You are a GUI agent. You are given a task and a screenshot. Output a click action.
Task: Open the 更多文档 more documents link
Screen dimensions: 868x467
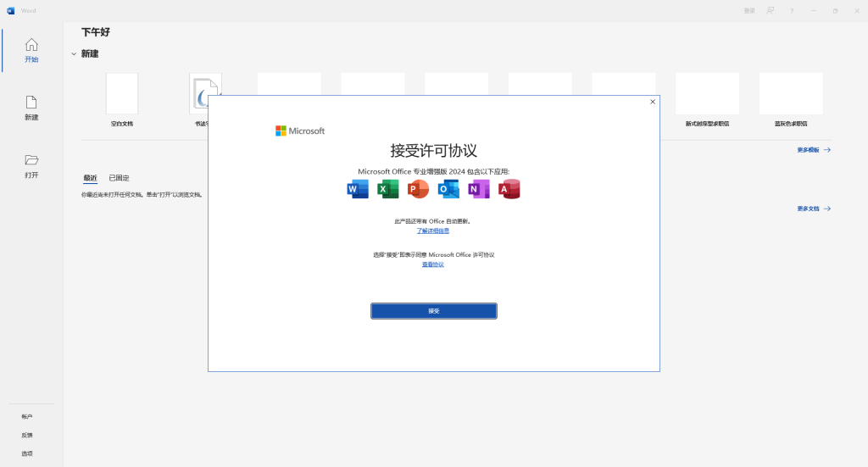click(x=814, y=208)
